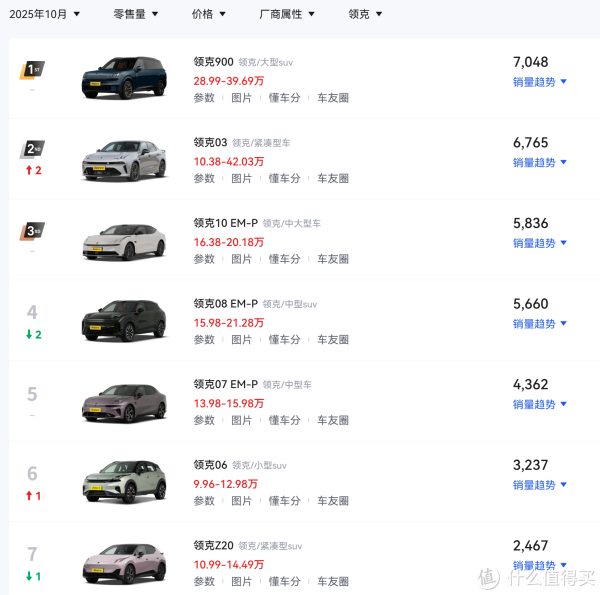Open 懂车分 for 领克10 EM-P
Viewport: 600px width, 595px height.
tap(284, 259)
